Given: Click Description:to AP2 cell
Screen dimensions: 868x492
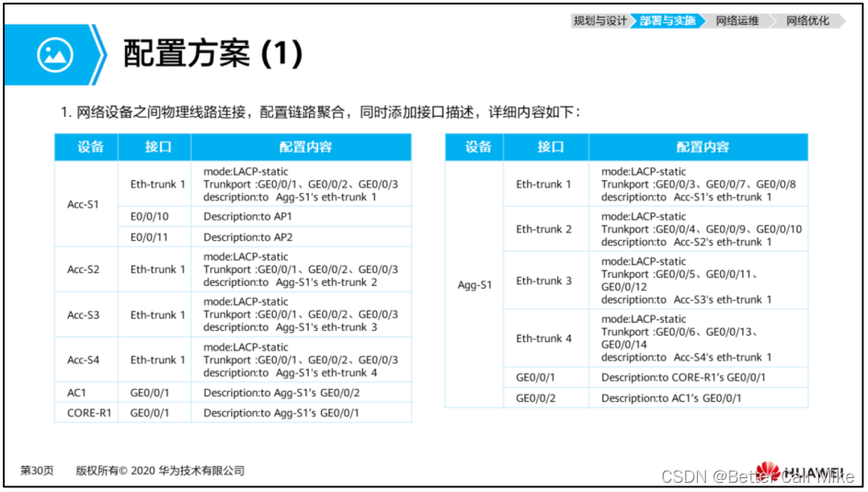Looking at the screenshot, I should click(x=302, y=237).
